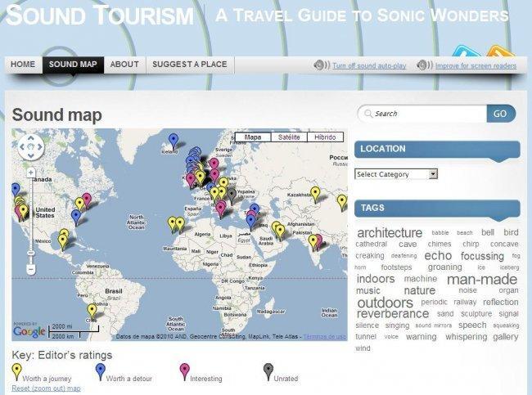
Task: Click speaker icon beside screen readers link
Action: pyautogui.click(x=425, y=65)
